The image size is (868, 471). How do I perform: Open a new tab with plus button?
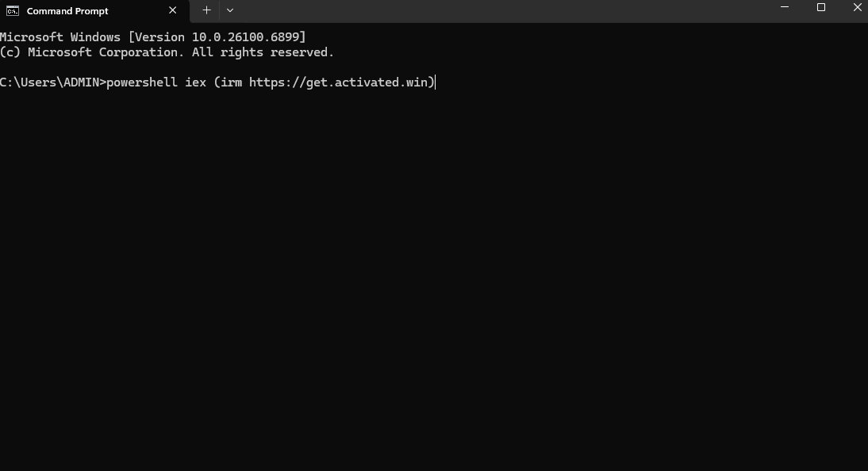tap(206, 10)
